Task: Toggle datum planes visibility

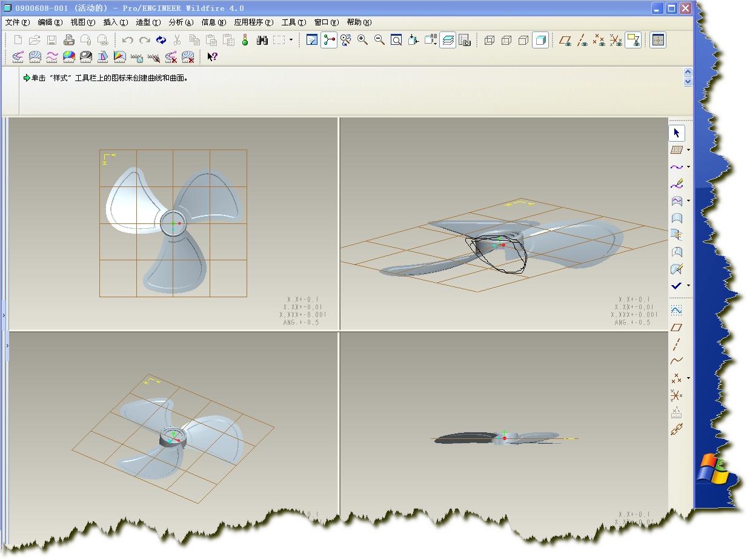Action: point(565,41)
